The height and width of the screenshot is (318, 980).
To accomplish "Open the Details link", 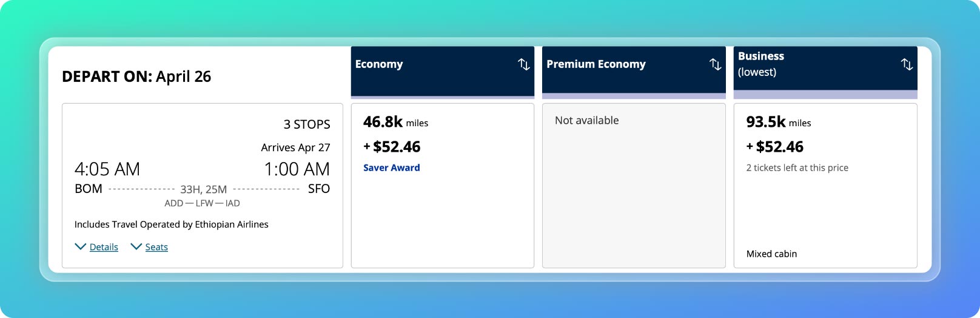I will point(104,247).
